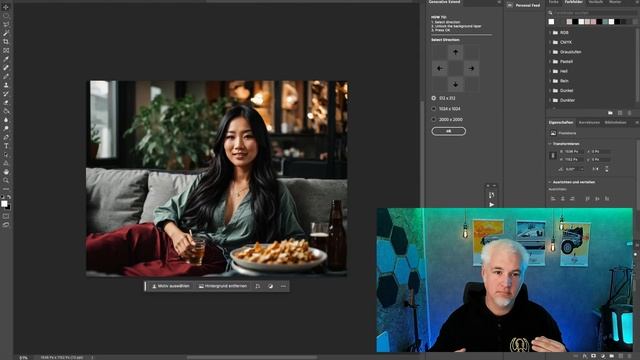This screenshot has width=640, height=360.
Task: Select the Zoom magnifier tool
Action: [x=6, y=180]
